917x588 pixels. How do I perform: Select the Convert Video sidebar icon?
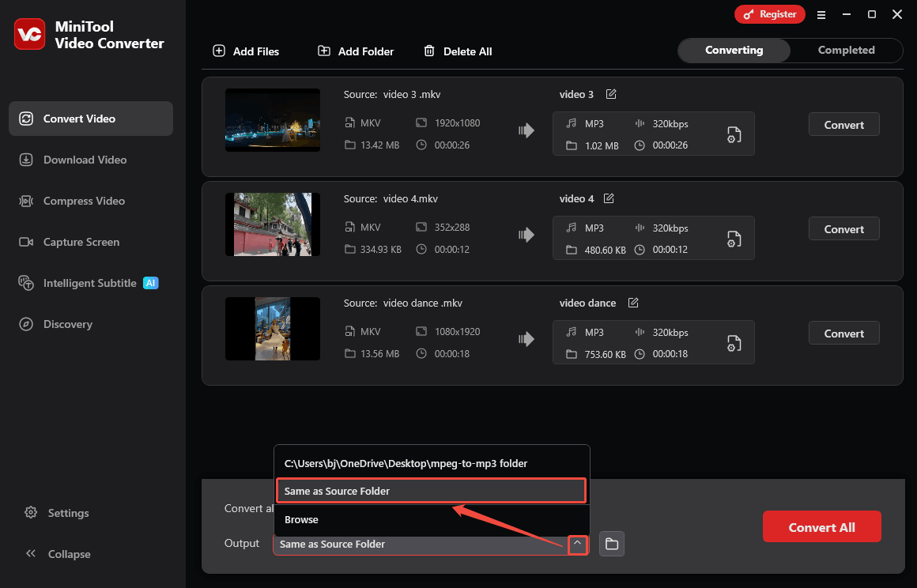point(26,119)
